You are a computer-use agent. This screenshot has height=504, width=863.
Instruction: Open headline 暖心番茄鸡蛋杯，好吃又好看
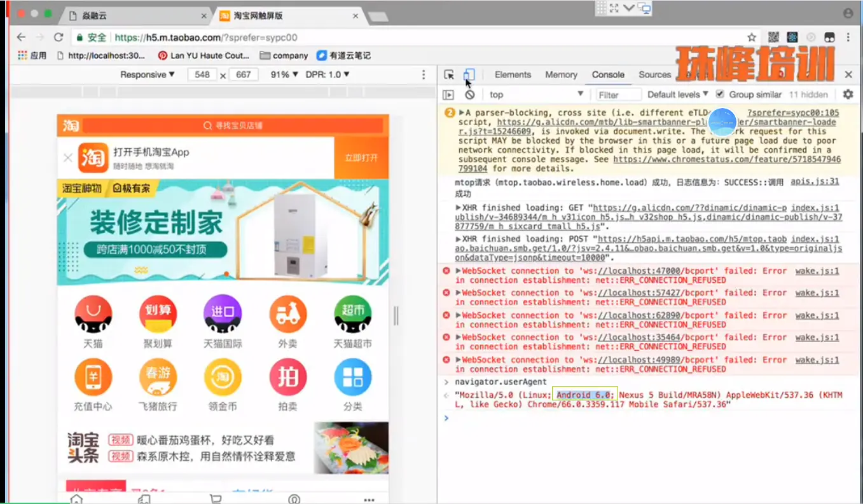coord(205,440)
